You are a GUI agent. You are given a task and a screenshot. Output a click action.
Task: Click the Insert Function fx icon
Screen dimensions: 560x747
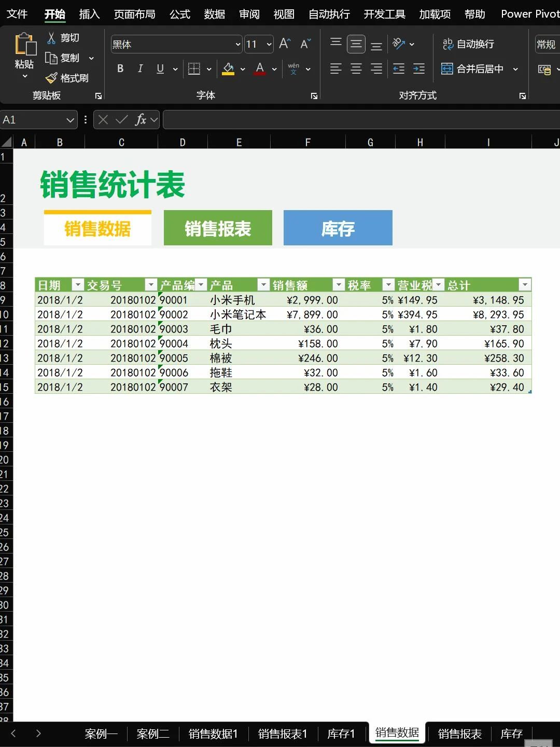click(141, 120)
